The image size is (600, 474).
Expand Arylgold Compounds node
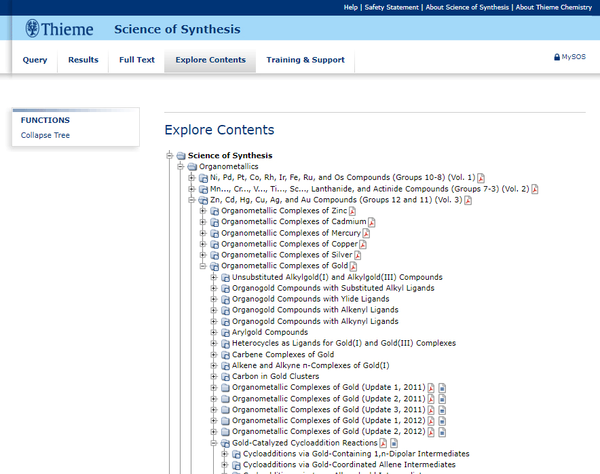[x=214, y=332]
